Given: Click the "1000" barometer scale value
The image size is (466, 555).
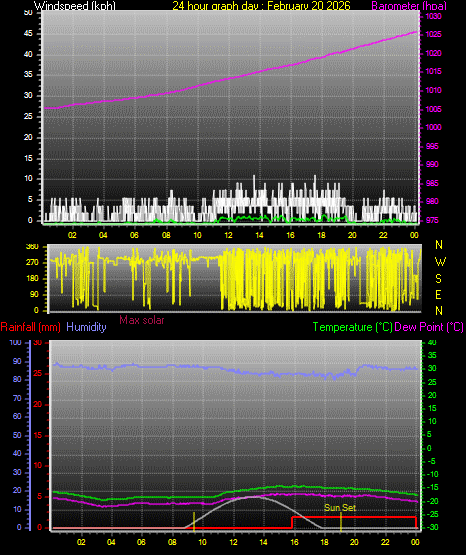Looking at the screenshot, I should pos(433,127).
